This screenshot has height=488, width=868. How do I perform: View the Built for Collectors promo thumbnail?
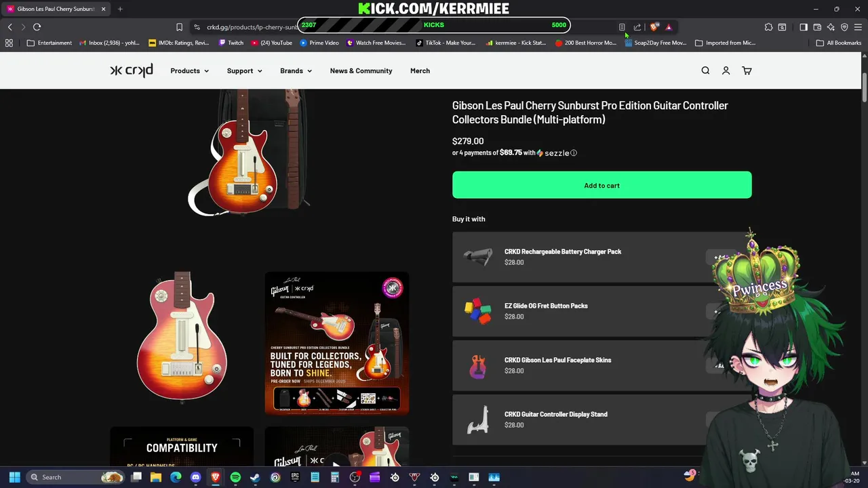click(337, 342)
